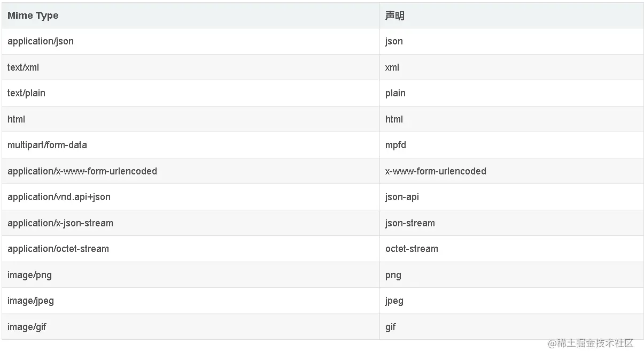Click the "mpfd" declaration cell
The image size is (644, 359).
click(395, 145)
